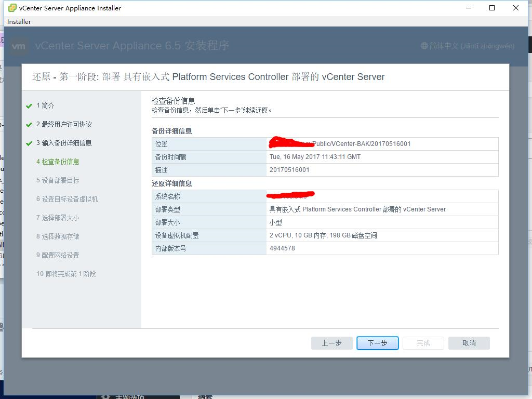Select step 2 最终用户许可协议
532x399 pixels.
[x=64, y=124]
